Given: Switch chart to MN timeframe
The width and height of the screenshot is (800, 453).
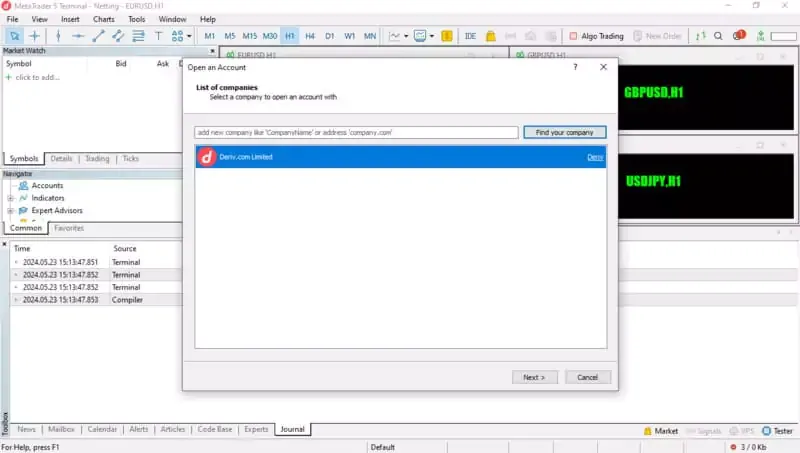Looking at the screenshot, I should 370,36.
